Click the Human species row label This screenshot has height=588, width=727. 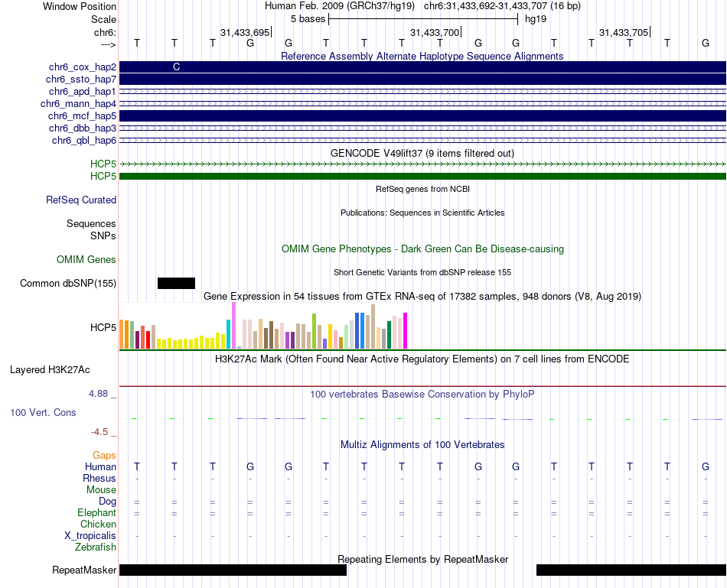pyautogui.click(x=100, y=466)
